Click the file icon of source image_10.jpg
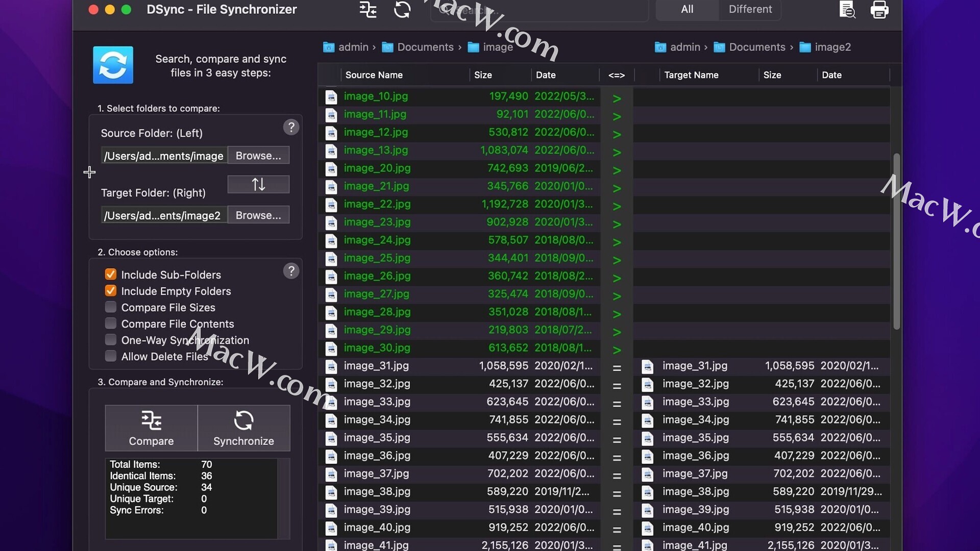 pos(331,97)
